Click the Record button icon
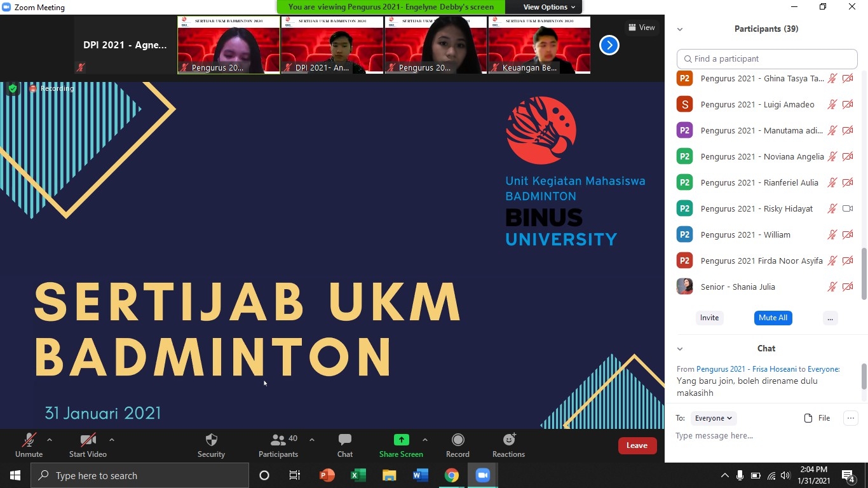 click(x=458, y=440)
